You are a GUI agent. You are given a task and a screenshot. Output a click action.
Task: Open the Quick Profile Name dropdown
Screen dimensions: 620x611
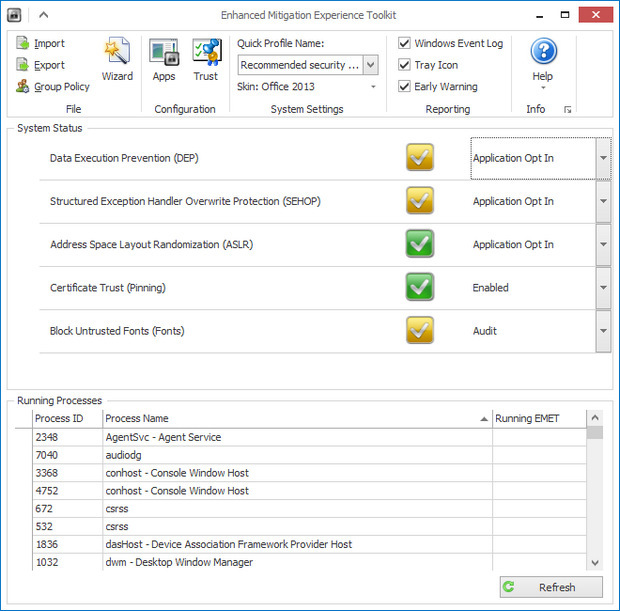370,65
